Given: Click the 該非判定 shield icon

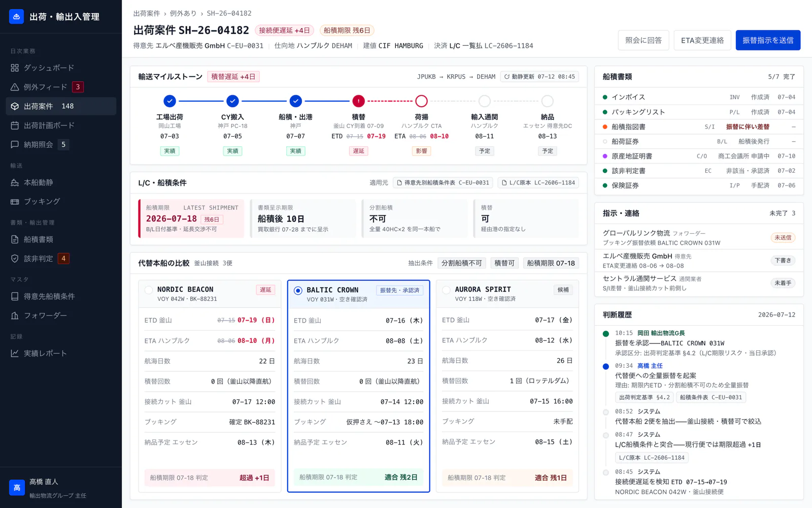Looking at the screenshot, I should (15, 259).
